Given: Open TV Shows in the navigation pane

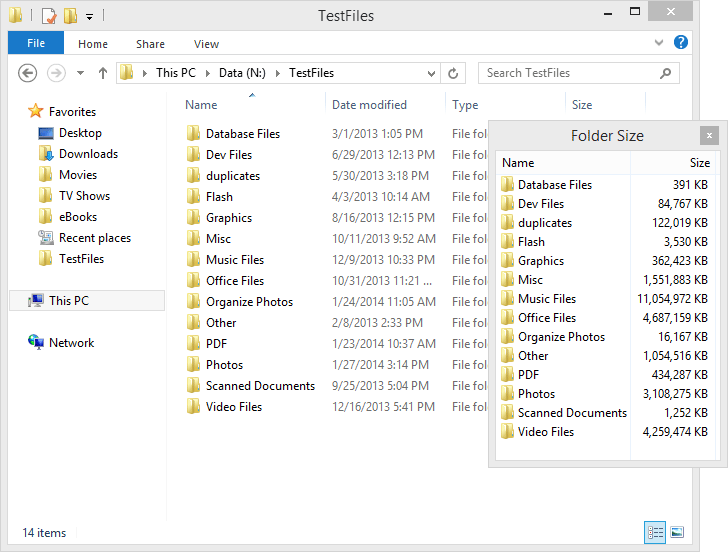Looking at the screenshot, I should pos(74,195).
